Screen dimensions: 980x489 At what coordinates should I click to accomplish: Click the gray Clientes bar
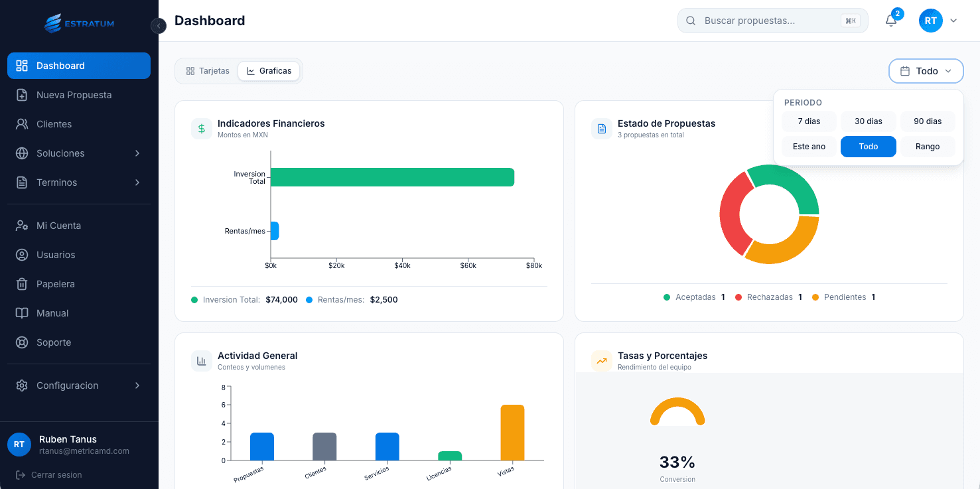coord(324,447)
